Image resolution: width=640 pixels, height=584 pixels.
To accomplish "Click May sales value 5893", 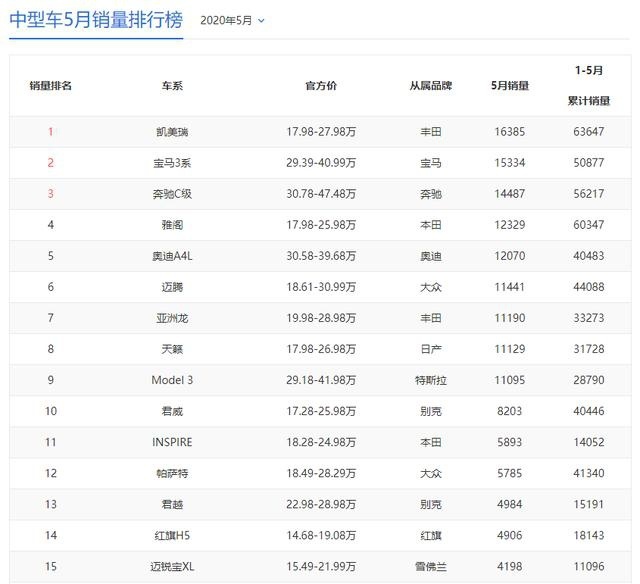I will click(x=510, y=442).
